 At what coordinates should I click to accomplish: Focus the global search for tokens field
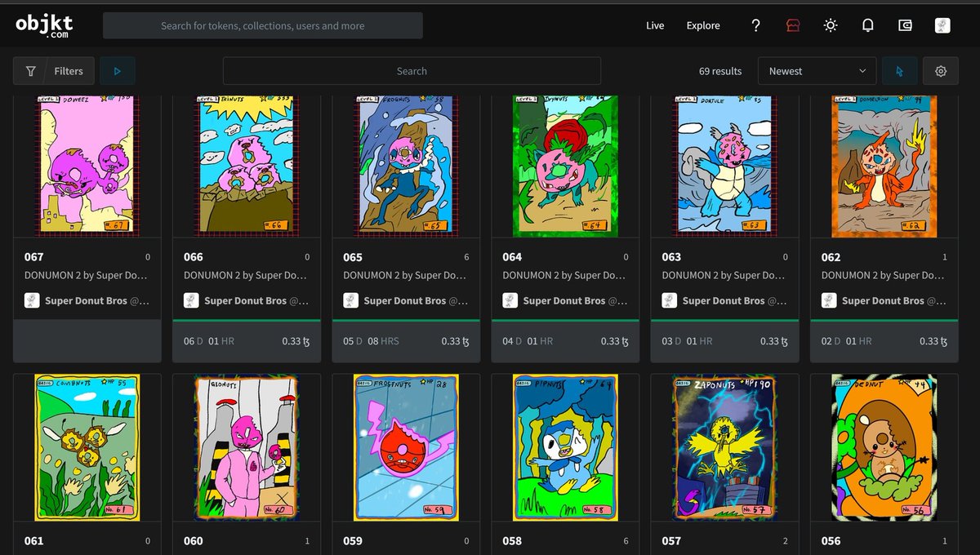tap(263, 25)
